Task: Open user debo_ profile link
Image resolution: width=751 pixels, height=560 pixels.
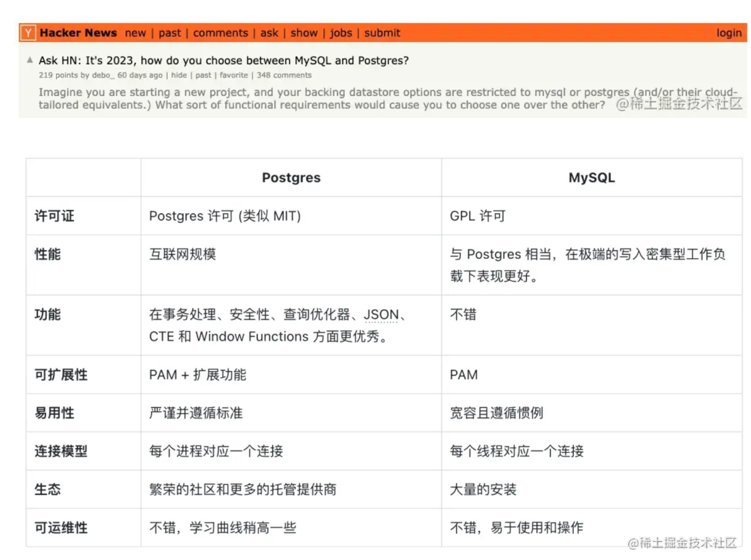Action: (103, 75)
